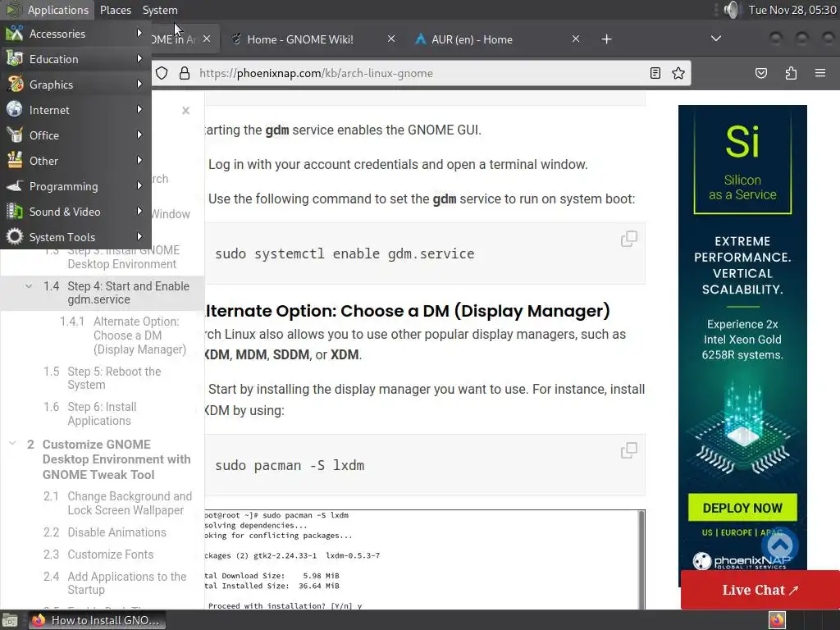Click the Accessories scissors icon
840x630 pixels.
(15, 33)
